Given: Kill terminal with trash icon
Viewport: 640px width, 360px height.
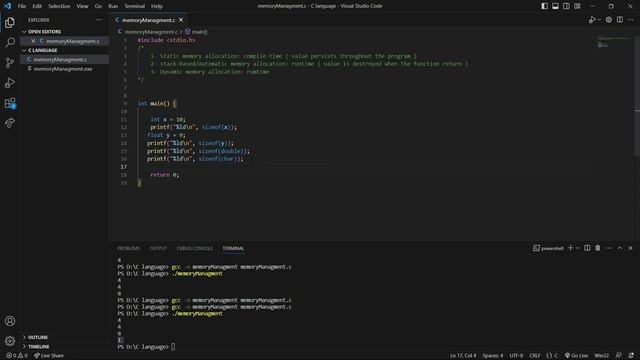Looking at the screenshot, I should pos(598,248).
